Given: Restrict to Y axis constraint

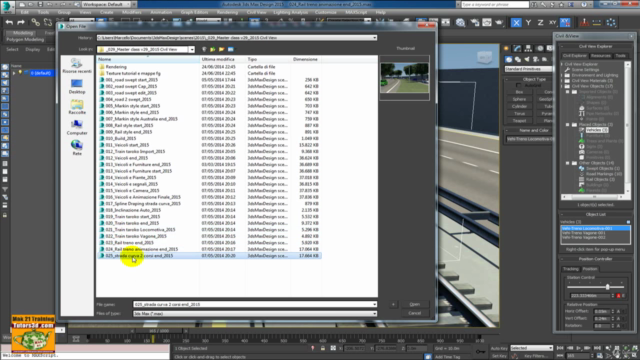Looking at the screenshot, I should click(x=528, y=23).
